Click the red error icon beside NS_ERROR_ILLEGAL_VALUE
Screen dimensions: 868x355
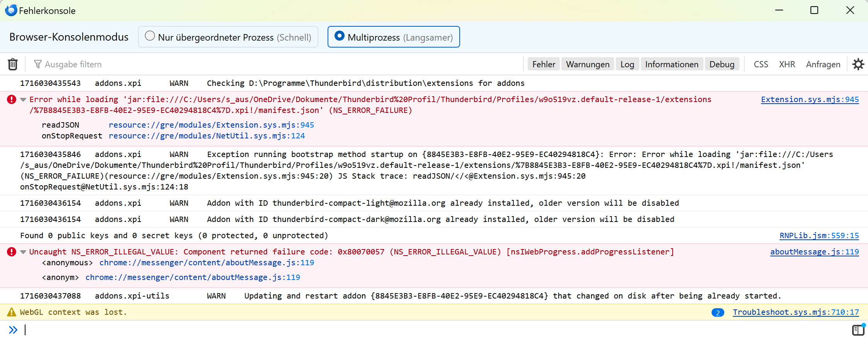pyautogui.click(x=12, y=252)
